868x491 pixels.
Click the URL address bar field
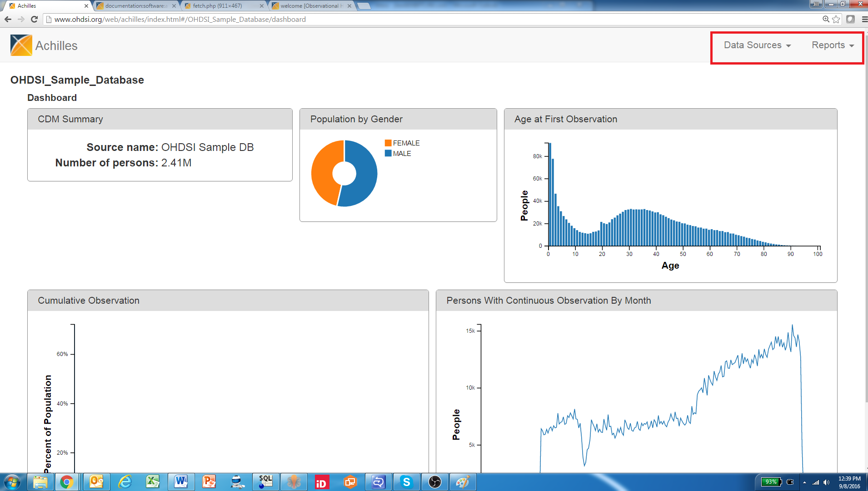point(409,19)
